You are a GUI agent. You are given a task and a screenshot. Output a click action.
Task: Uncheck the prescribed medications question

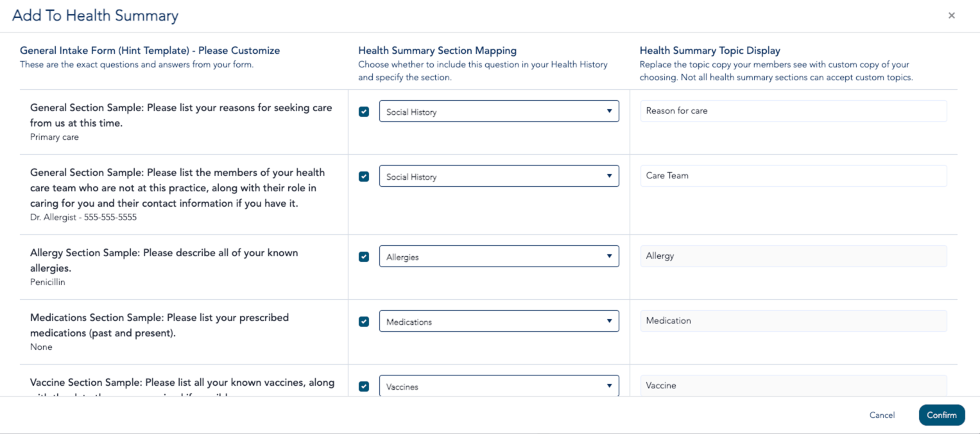click(363, 321)
